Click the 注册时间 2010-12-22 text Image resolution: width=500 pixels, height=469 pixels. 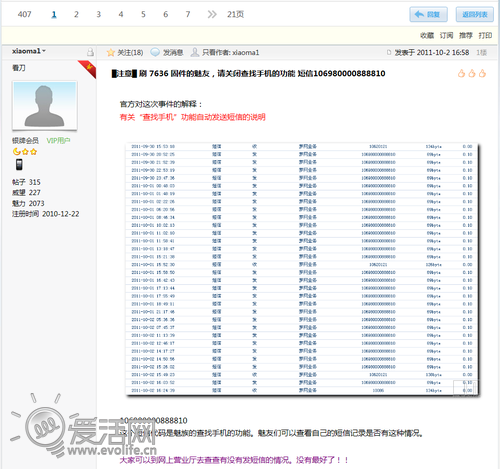[x=46, y=214]
